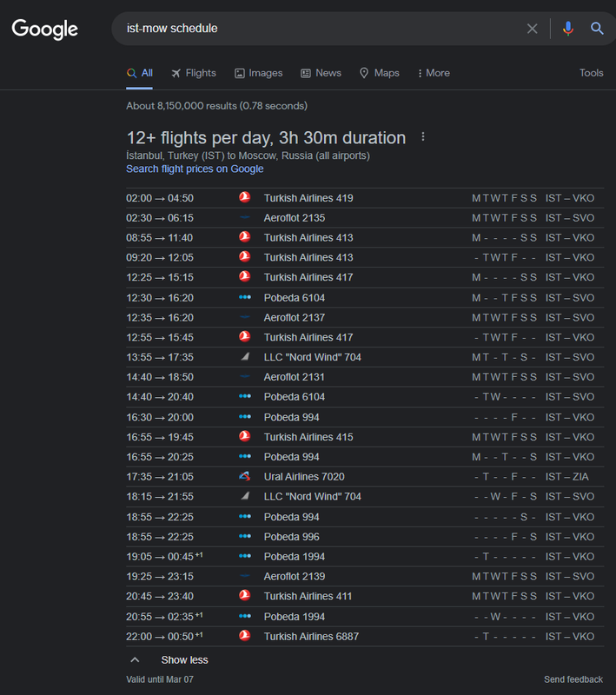Open the Maps tab
The height and width of the screenshot is (695, 616).
pyautogui.click(x=380, y=73)
